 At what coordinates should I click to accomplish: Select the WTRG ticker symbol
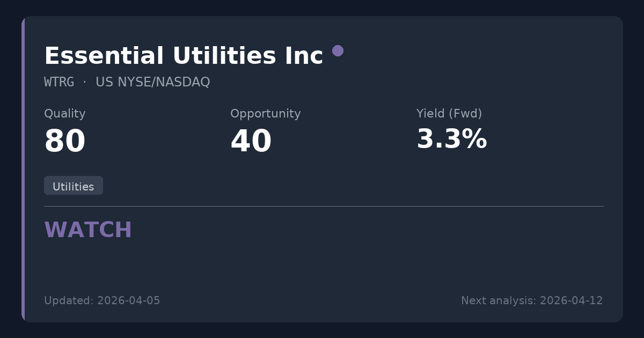[x=59, y=82]
